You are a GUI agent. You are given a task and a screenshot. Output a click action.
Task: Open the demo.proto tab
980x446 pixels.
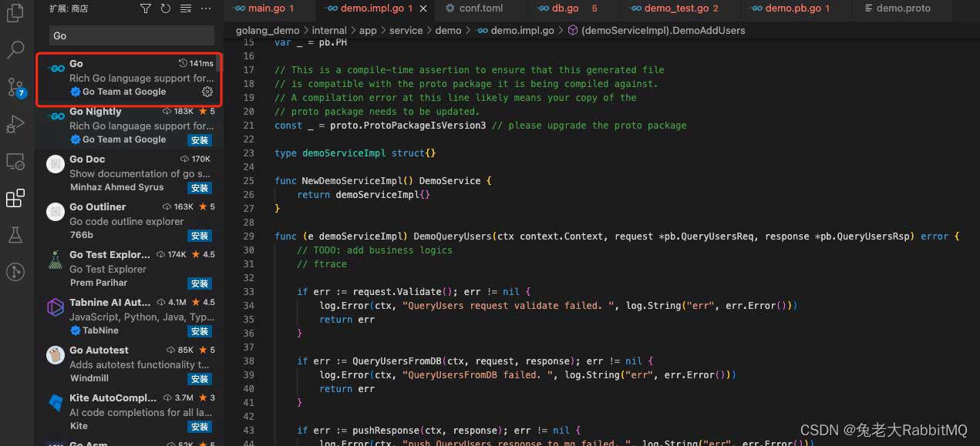point(903,8)
